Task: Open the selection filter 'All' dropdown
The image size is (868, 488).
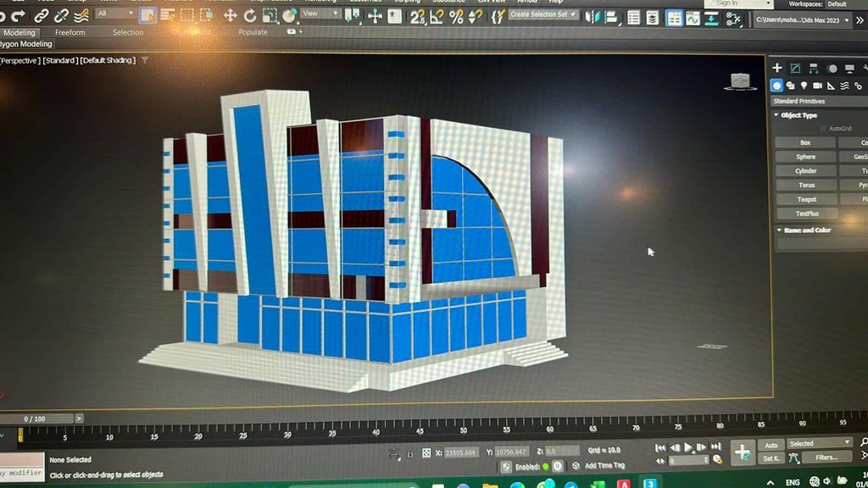Action: (115, 14)
